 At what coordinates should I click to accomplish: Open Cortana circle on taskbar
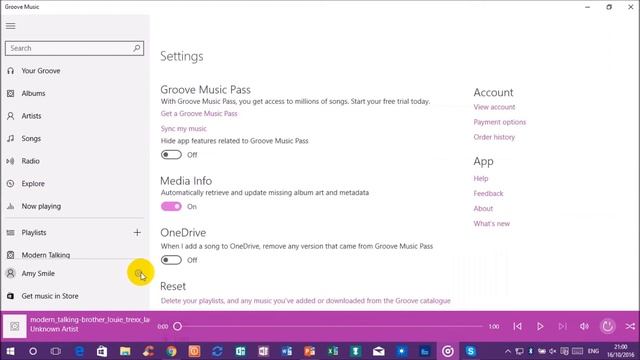(33, 351)
